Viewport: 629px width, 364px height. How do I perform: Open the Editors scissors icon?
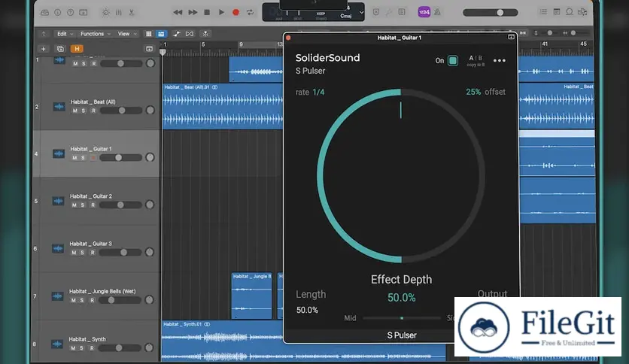pos(131,13)
